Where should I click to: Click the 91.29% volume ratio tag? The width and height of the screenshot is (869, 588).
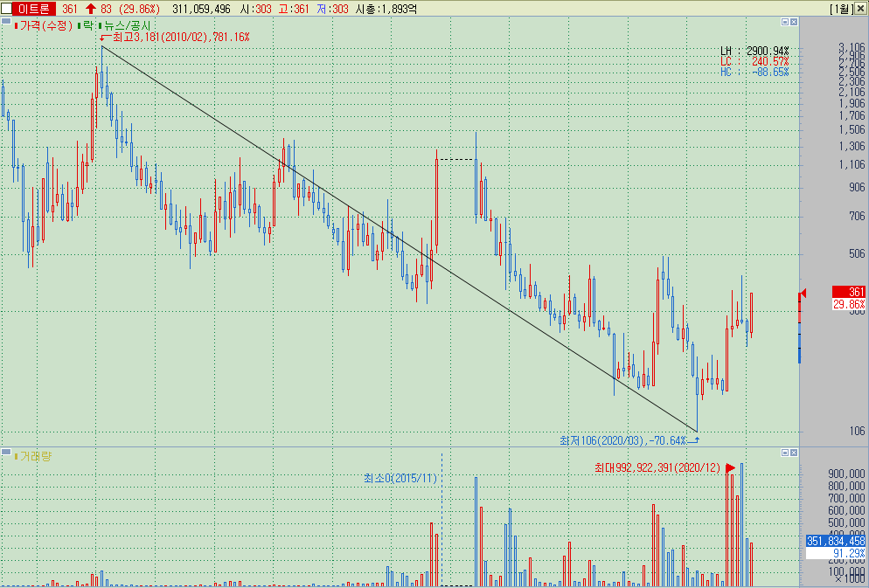pyautogui.click(x=836, y=553)
